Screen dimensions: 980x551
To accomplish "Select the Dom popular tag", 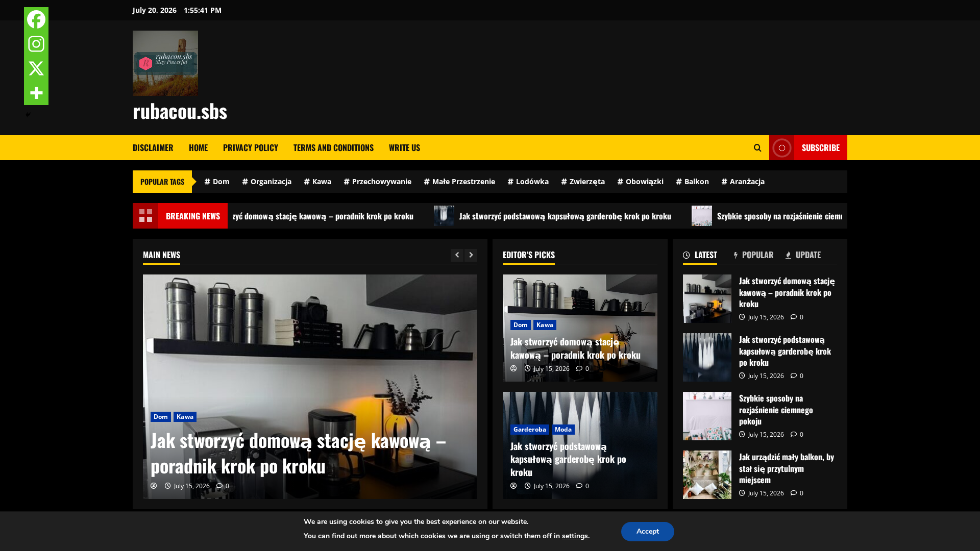I will [x=217, y=182].
